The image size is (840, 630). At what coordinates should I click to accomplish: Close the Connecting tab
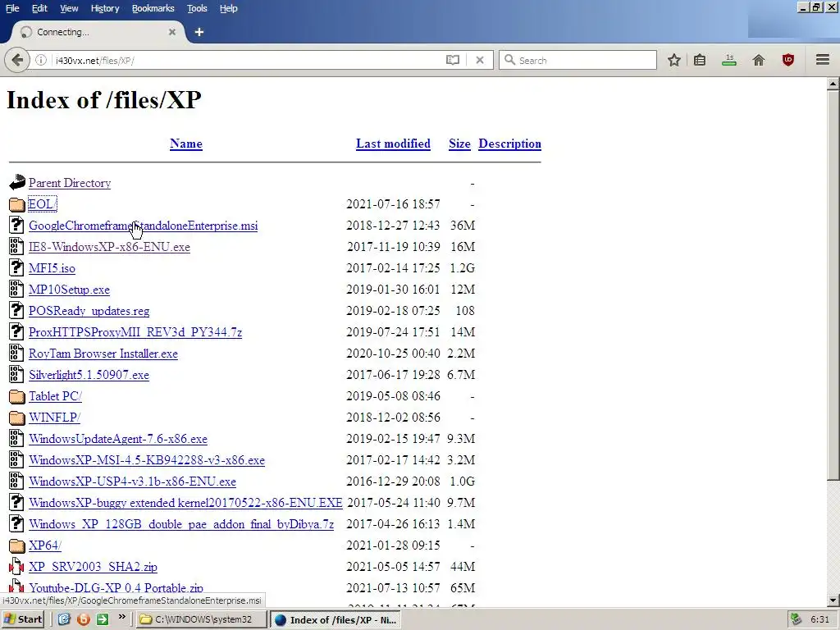point(172,32)
